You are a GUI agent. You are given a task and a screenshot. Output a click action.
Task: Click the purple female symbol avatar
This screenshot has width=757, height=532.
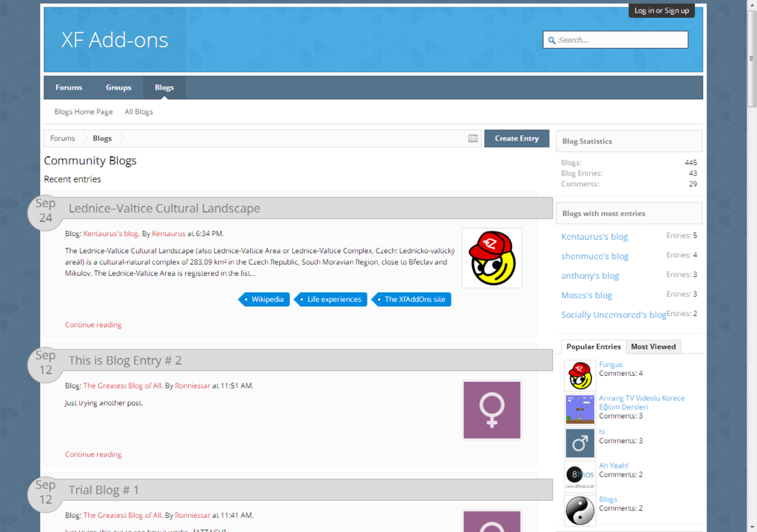point(491,410)
